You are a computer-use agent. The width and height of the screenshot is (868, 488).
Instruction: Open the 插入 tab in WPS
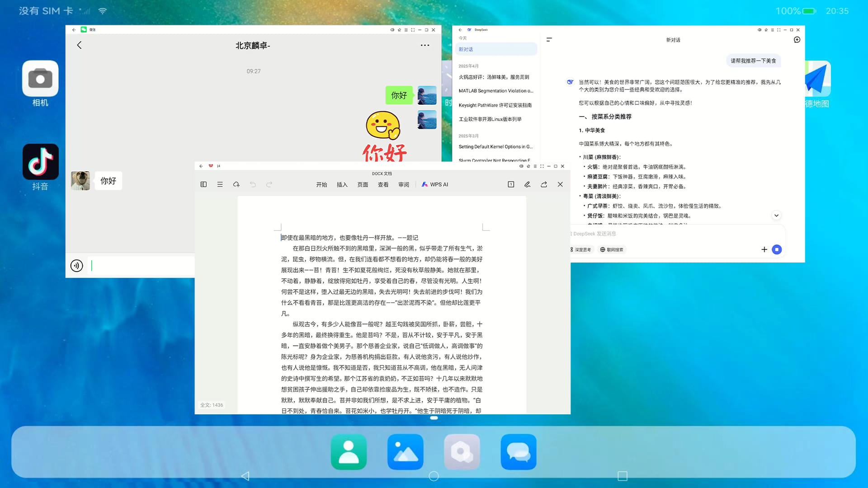coord(342,184)
